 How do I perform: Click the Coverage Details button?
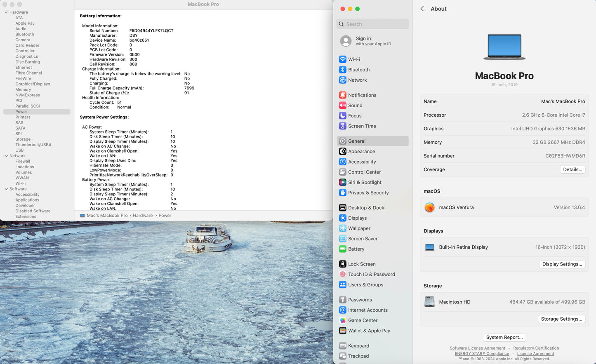(x=572, y=169)
